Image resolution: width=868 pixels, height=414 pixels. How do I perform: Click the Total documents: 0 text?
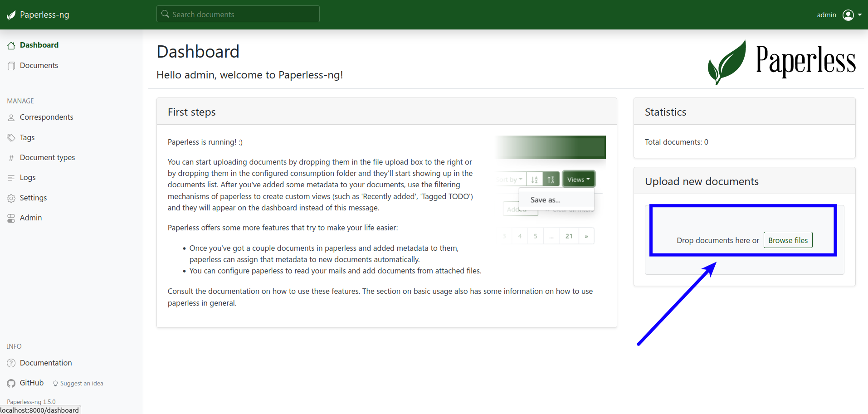pyautogui.click(x=676, y=142)
